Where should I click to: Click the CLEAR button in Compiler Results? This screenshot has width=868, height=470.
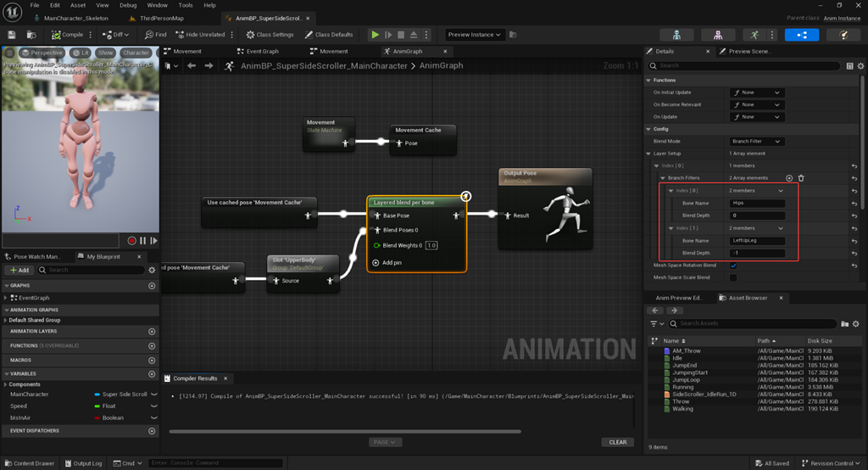(617, 442)
